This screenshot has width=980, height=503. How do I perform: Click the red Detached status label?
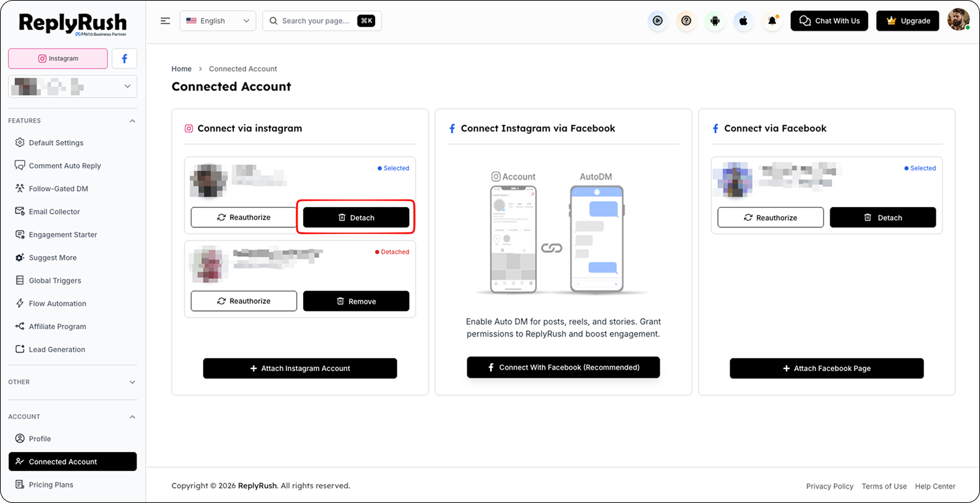coord(392,252)
